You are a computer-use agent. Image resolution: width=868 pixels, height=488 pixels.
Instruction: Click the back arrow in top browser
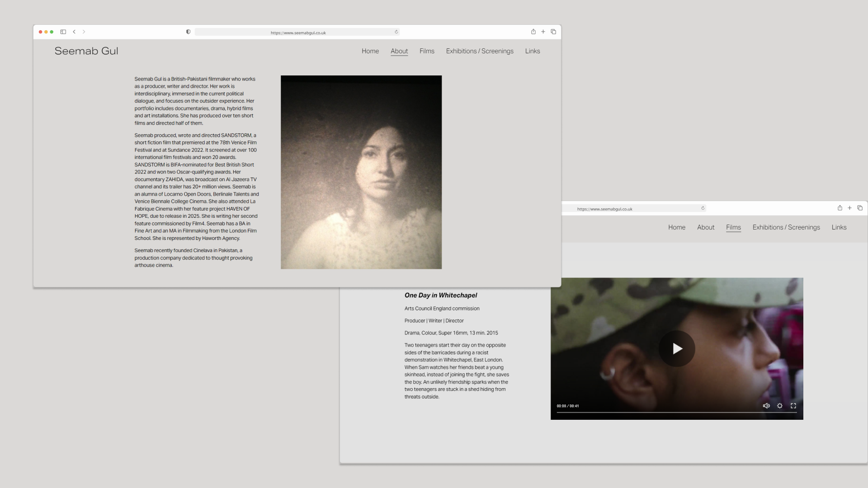tap(74, 32)
